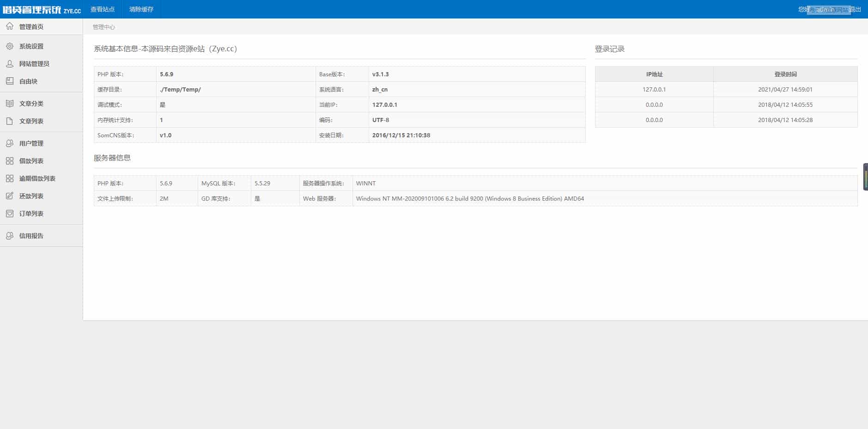Click IP 0.0.0.0 in the 14:05:55 row
The image size is (868, 429).
coord(654,104)
